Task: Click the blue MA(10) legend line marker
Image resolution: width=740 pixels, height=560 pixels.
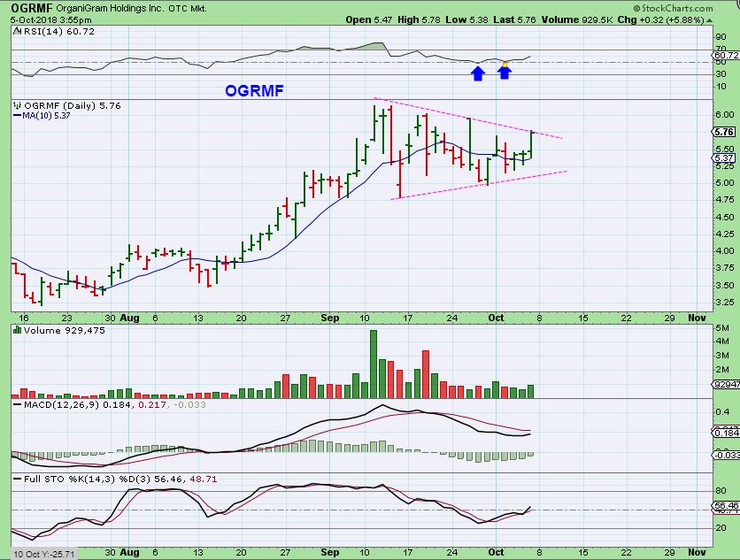Action: pyautogui.click(x=18, y=116)
